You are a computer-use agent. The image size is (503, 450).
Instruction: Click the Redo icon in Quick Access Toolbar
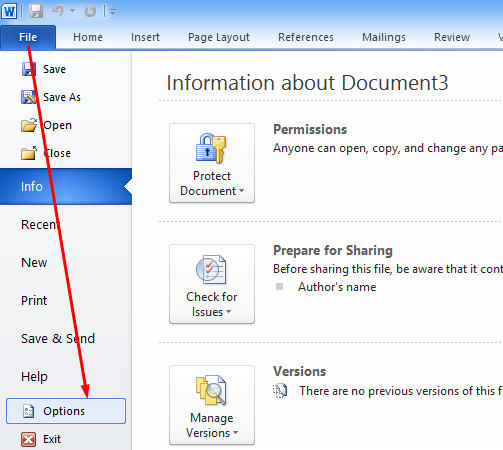90,11
